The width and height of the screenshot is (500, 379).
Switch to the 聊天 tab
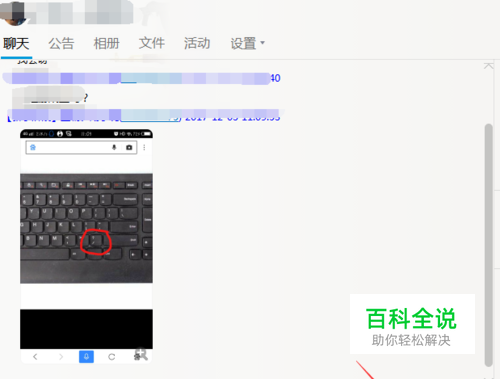click(16, 44)
